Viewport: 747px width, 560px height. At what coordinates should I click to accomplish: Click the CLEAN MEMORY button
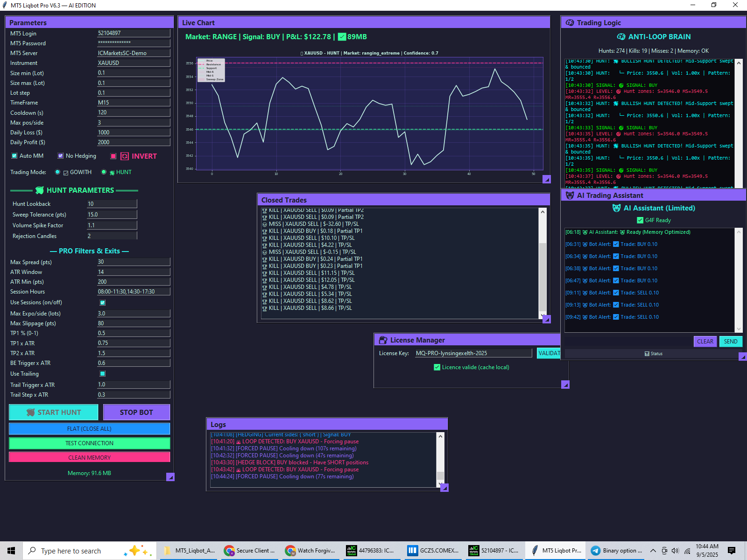[90, 457]
